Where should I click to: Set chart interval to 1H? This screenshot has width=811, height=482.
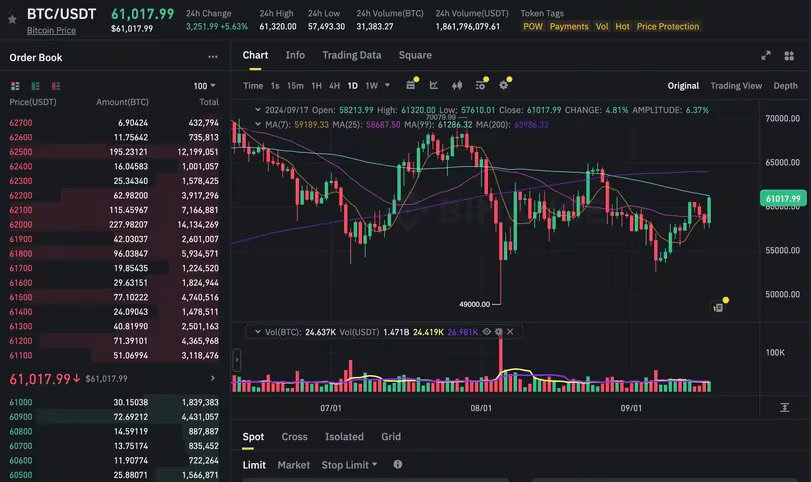pos(317,86)
